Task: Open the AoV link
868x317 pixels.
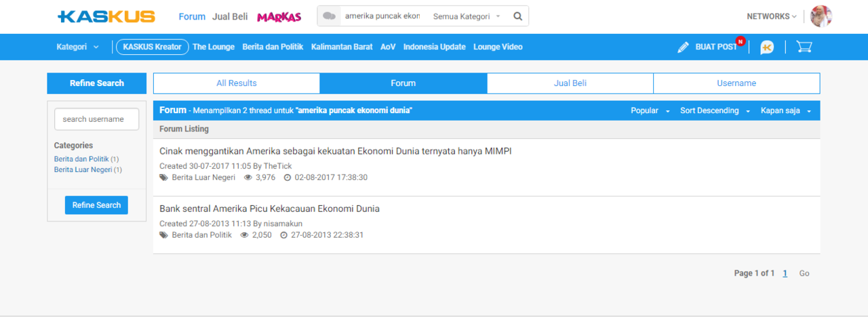Action: (x=388, y=47)
